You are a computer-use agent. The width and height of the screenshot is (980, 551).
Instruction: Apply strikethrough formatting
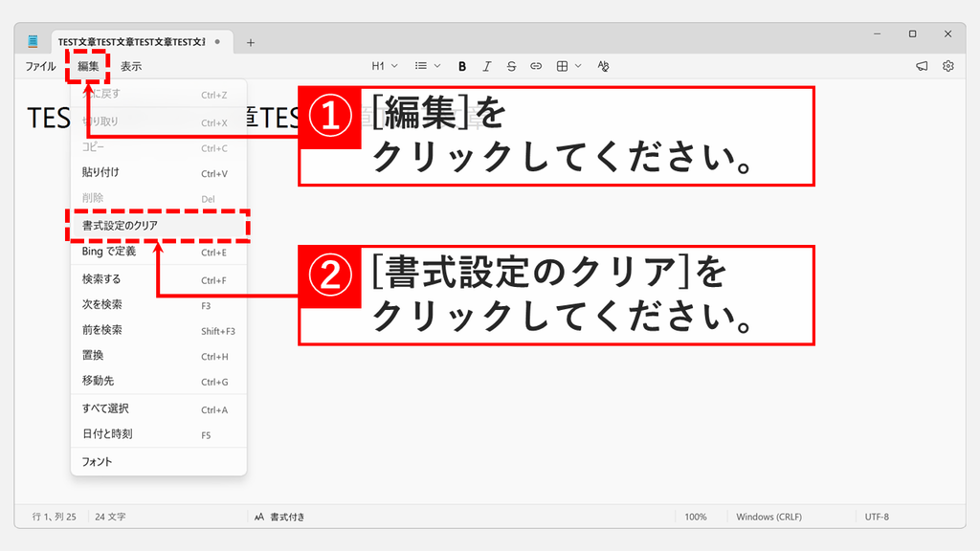pos(511,66)
